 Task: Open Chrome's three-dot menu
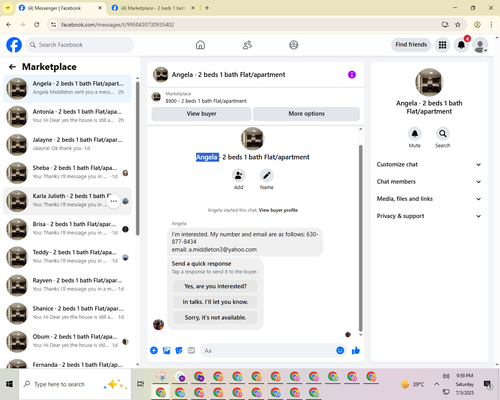(x=491, y=25)
